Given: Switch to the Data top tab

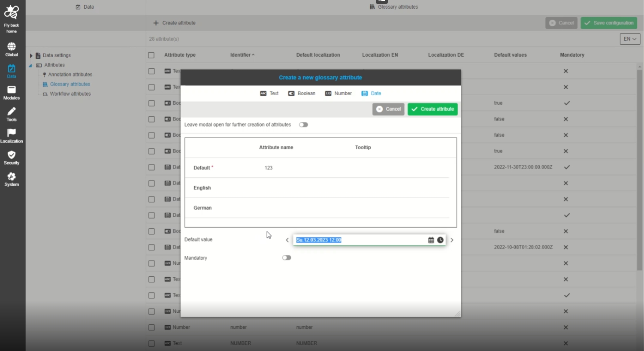Looking at the screenshot, I should click(x=85, y=7).
